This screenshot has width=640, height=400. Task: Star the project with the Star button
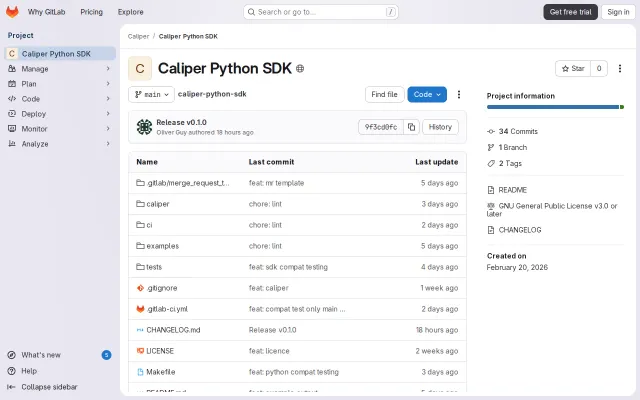click(x=573, y=69)
